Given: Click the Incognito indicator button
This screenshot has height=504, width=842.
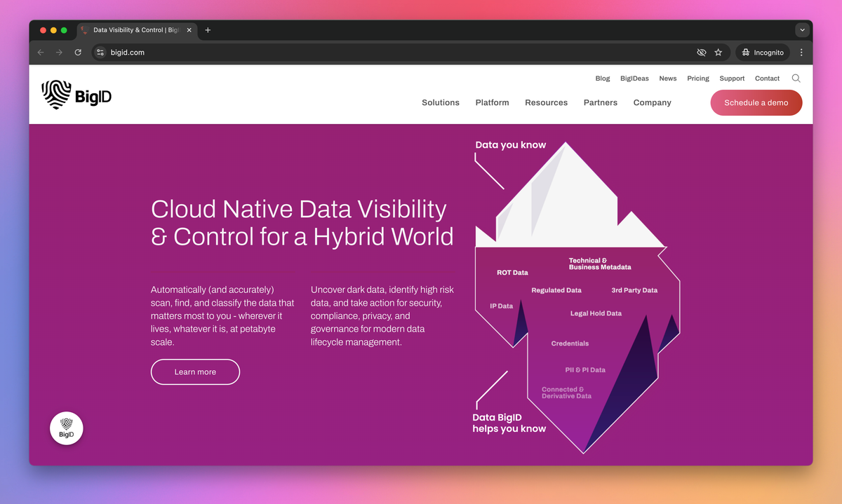Looking at the screenshot, I should tap(762, 53).
